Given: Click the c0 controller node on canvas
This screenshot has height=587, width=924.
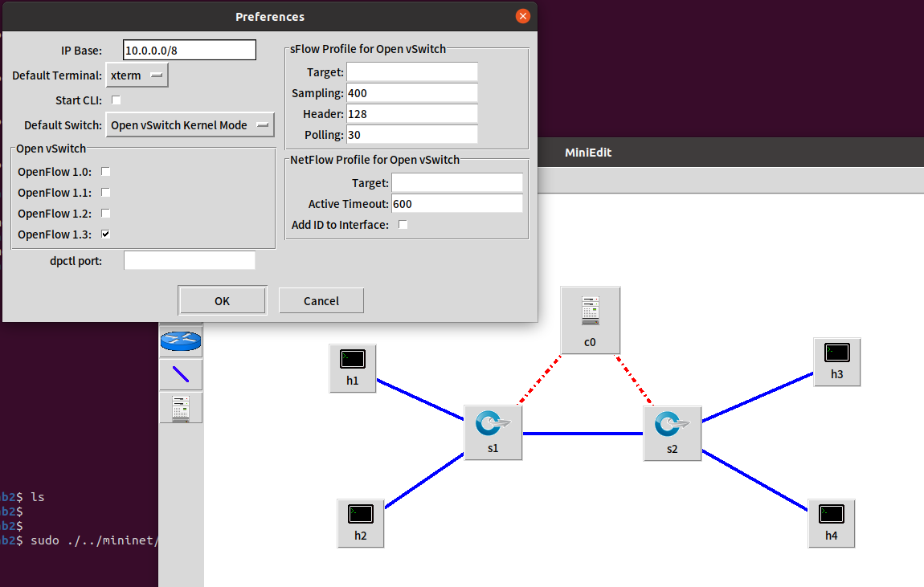Looking at the screenshot, I should click(591, 320).
